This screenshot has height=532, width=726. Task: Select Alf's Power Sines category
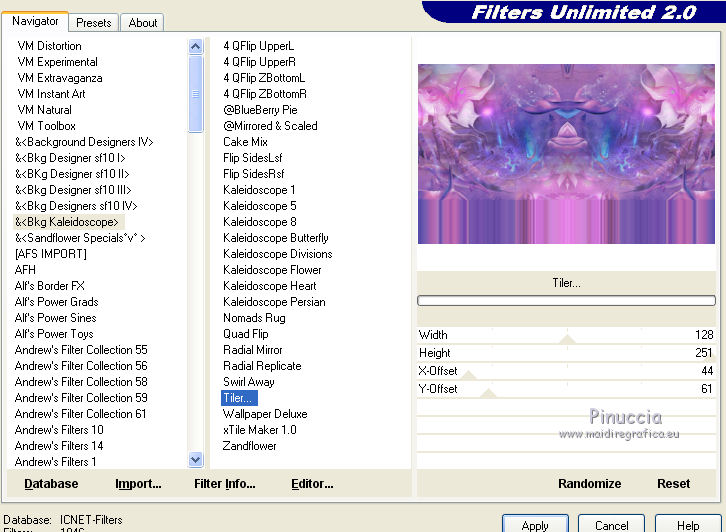[x=56, y=318]
